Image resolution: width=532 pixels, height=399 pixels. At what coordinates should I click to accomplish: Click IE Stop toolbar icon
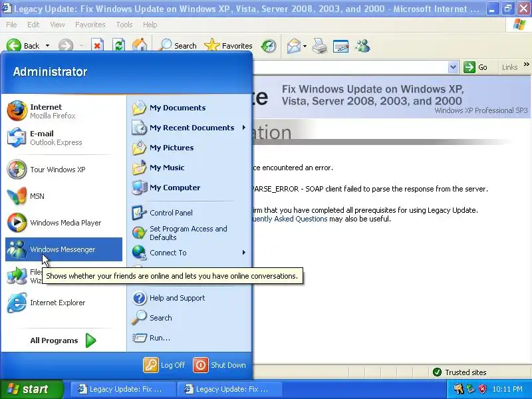click(97, 45)
